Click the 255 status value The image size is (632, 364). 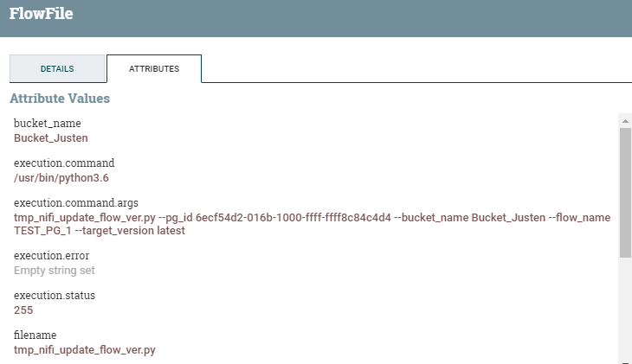(x=23, y=310)
